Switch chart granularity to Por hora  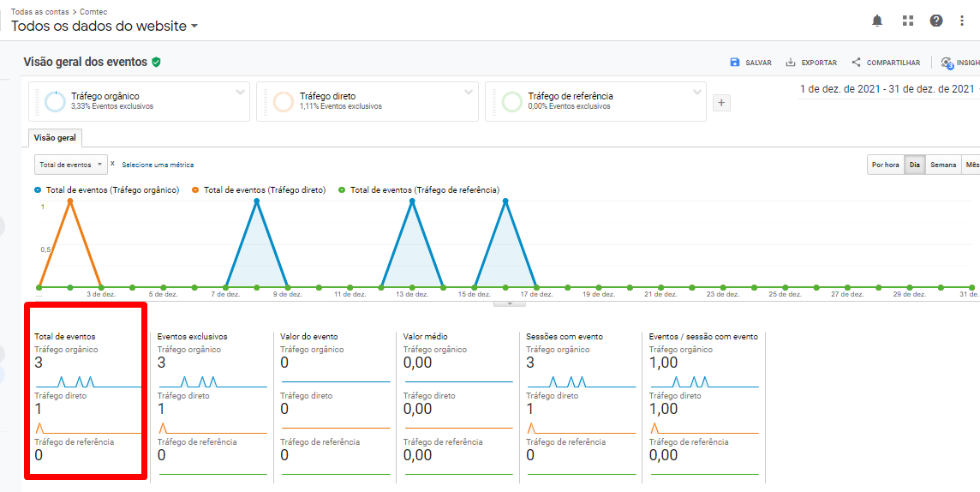point(885,165)
